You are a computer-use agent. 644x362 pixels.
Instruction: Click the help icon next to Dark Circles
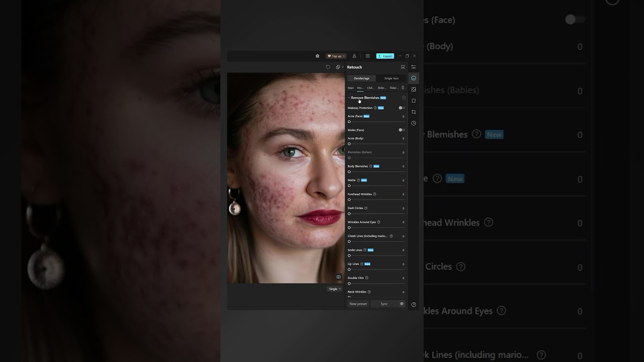click(366, 208)
